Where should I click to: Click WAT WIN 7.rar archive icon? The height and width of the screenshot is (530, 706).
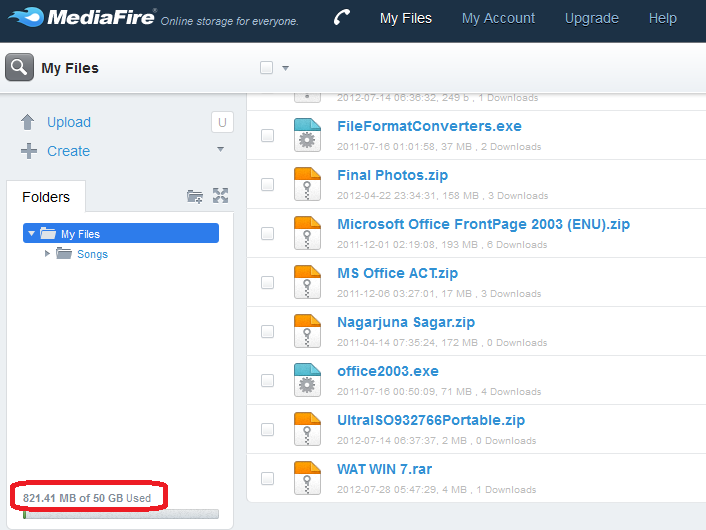click(x=308, y=478)
